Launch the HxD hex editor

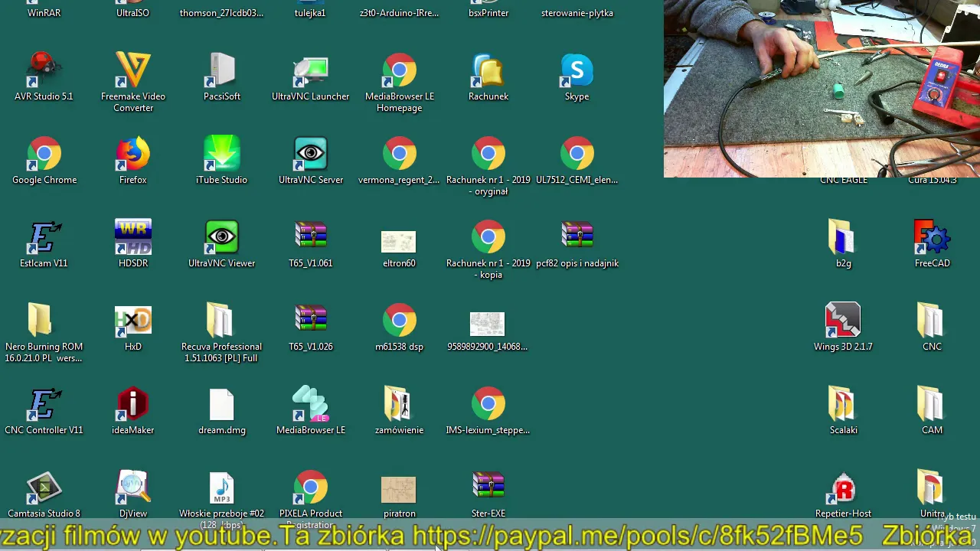click(x=133, y=327)
